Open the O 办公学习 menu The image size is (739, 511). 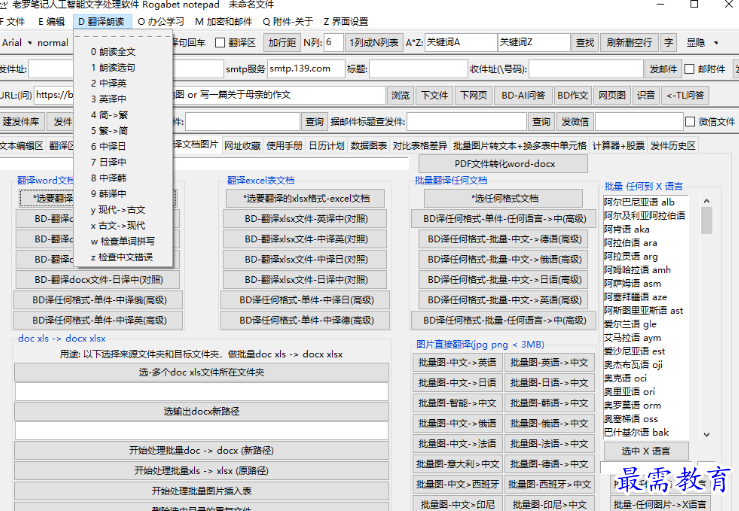tap(161, 22)
